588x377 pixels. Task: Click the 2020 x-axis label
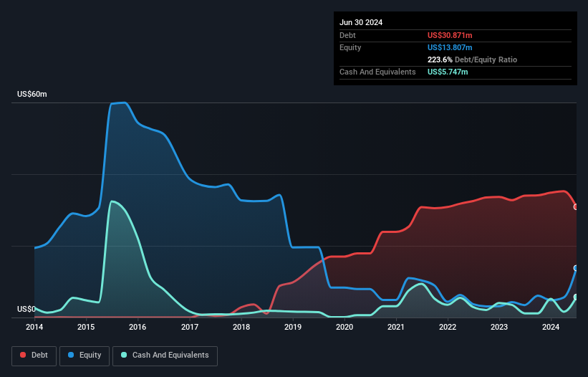click(344, 327)
